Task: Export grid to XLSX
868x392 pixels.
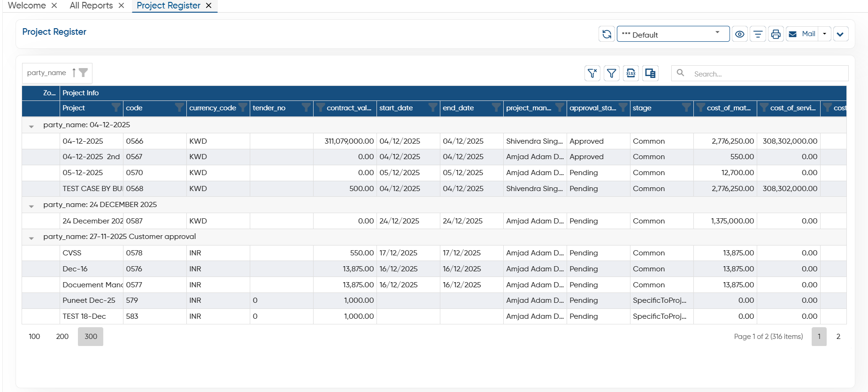Action: coord(631,73)
